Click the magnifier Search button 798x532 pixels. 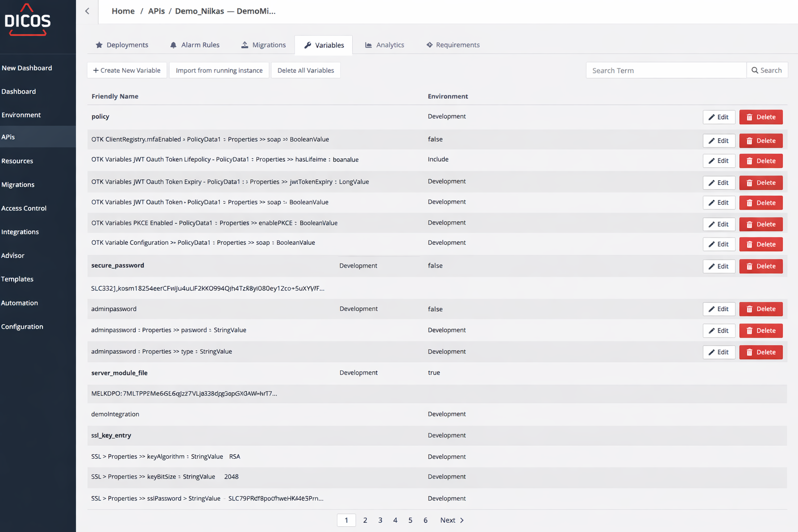tap(767, 71)
